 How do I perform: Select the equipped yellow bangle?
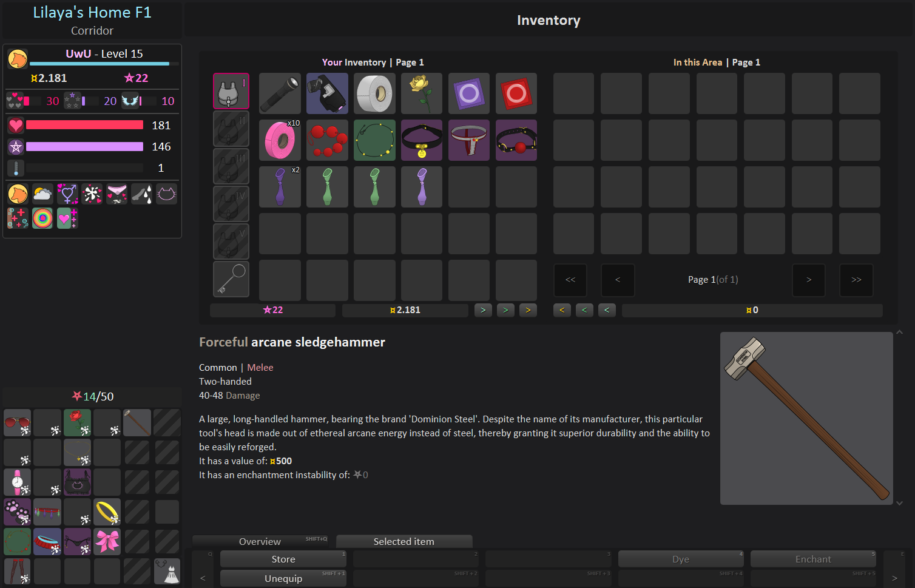107,512
